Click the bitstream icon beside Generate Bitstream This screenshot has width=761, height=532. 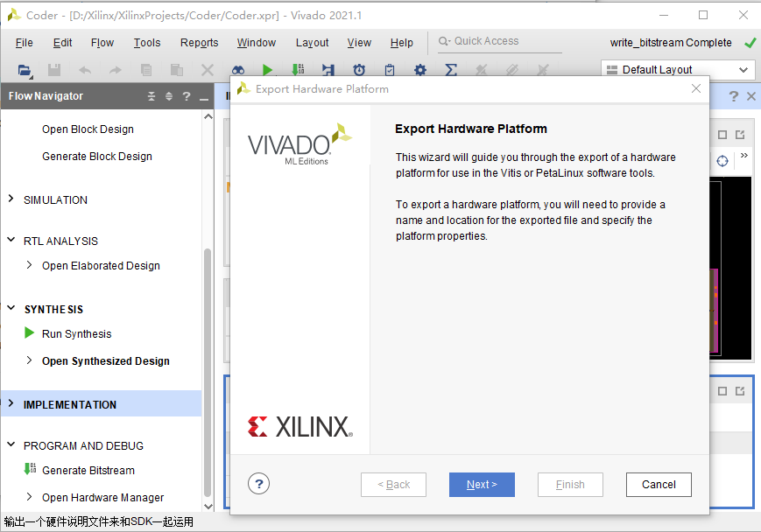[30, 468]
